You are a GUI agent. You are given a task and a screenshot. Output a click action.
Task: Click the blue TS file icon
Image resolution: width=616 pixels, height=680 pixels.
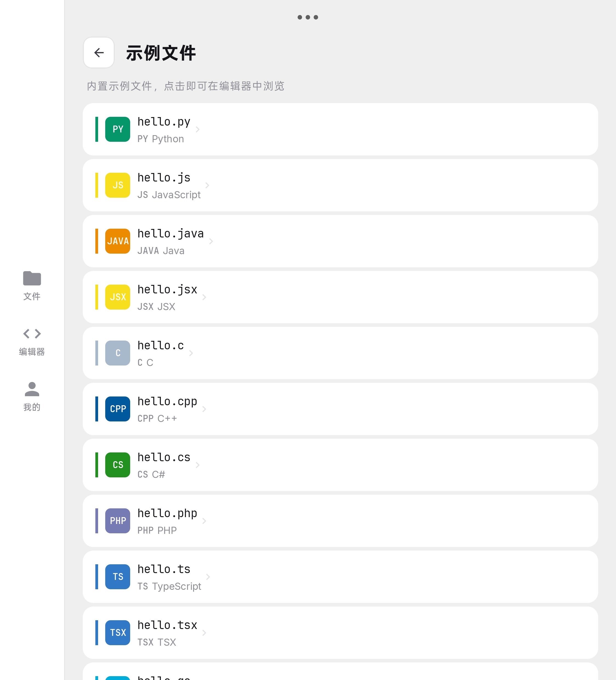click(118, 577)
